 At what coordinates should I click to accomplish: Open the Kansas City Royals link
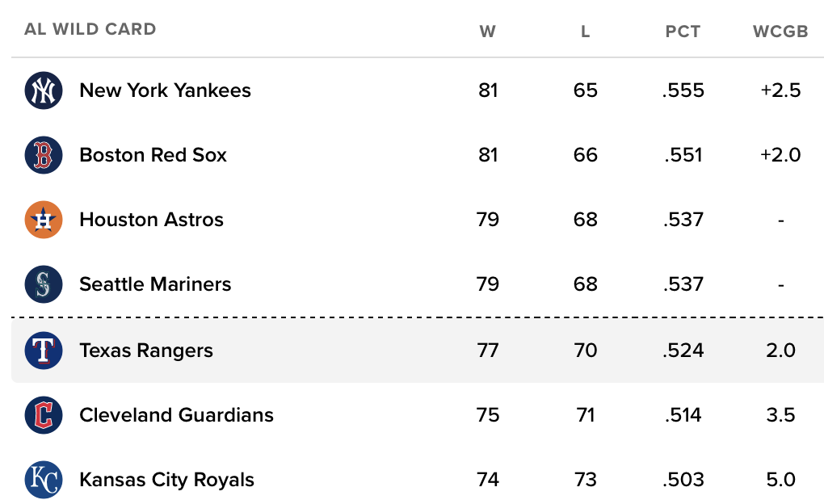[x=166, y=480]
